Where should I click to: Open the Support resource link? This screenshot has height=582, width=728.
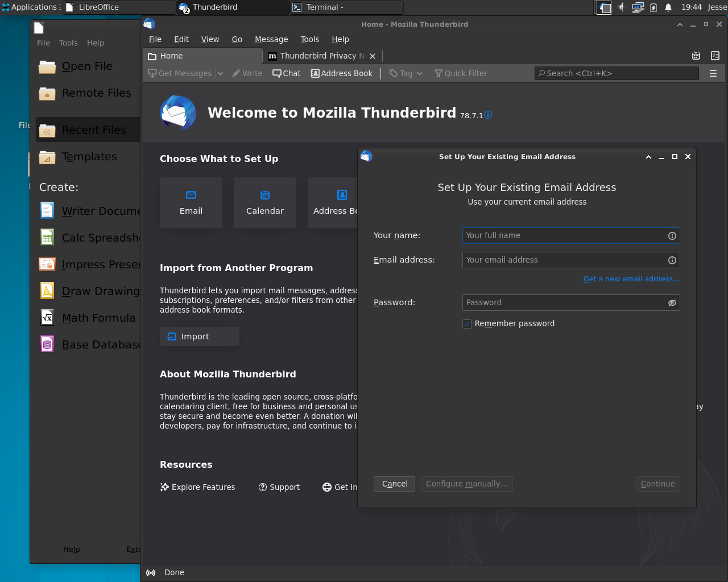pyautogui.click(x=279, y=487)
